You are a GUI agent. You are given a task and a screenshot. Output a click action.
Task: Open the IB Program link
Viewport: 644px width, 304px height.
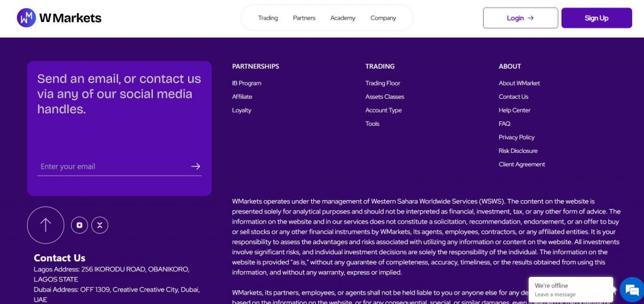pos(247,83)
